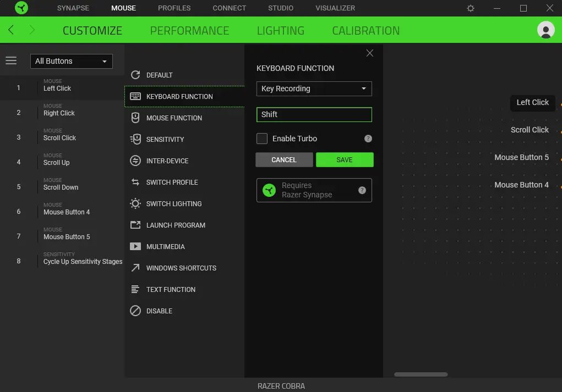Select button row 3 Scroll Click
Viewport: 562px width, 392px height.
pos(62,137)
